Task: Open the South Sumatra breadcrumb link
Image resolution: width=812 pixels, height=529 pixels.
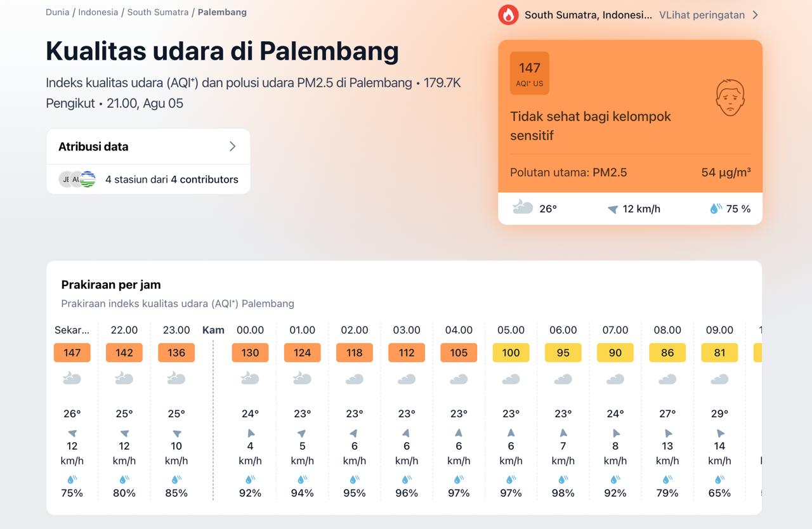Action: (x=158, y=12)
